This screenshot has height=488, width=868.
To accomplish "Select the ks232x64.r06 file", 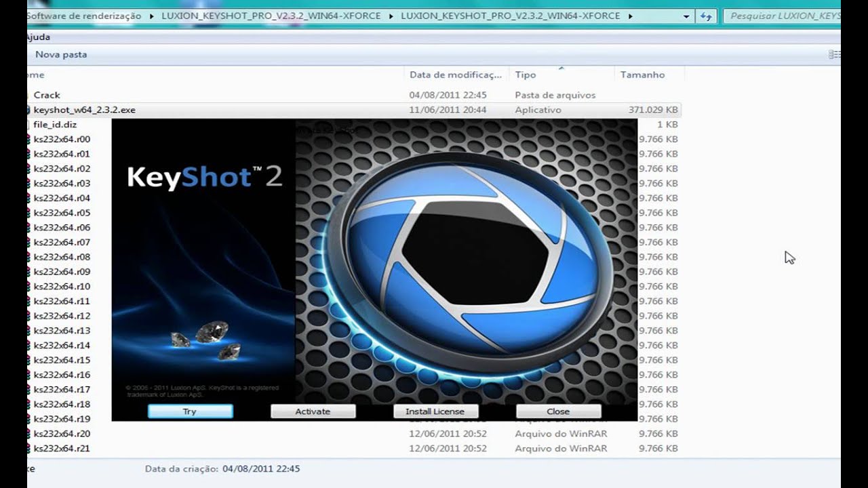I will [62, 228].
